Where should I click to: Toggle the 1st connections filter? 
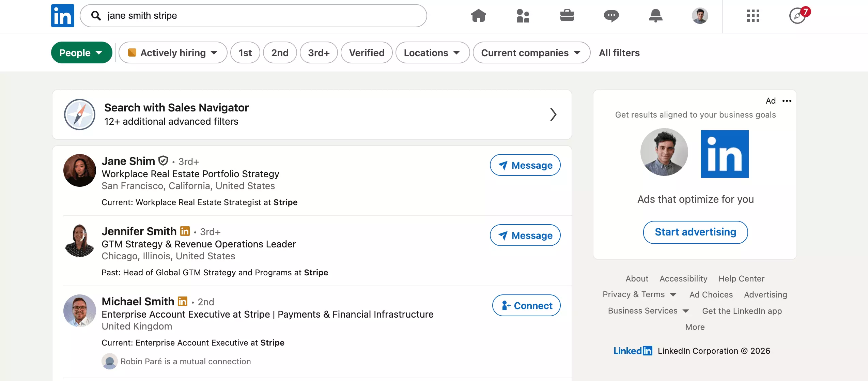click(x=245, y=53)
